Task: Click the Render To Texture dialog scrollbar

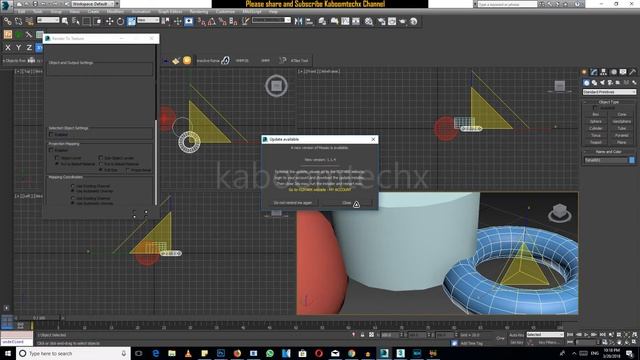Action: [156, 163]
